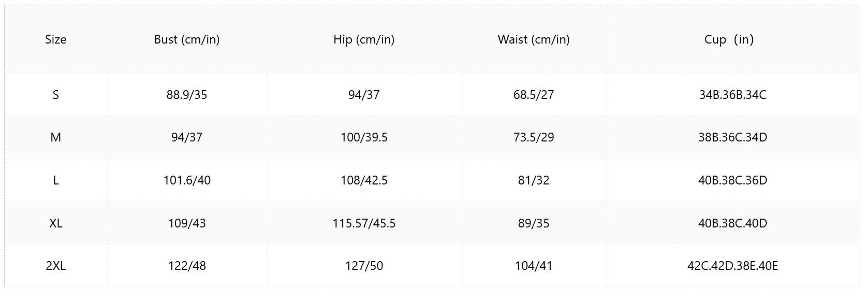Click the Bust (cm/in) header

pos(187,39)
